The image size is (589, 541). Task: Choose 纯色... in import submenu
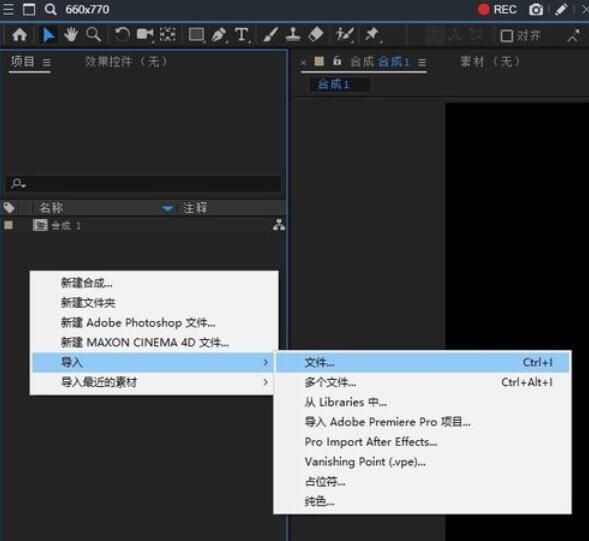[x=423, y=502]
